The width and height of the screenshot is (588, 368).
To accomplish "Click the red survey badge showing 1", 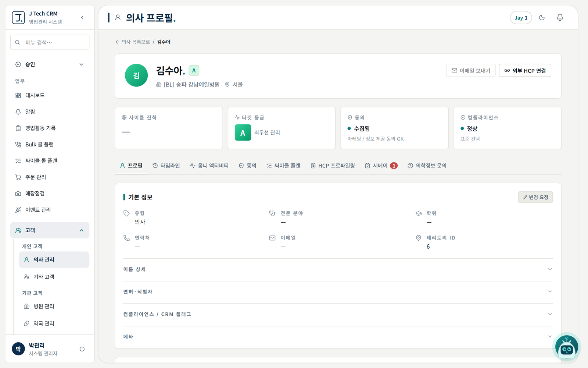I will coord(394,166).
